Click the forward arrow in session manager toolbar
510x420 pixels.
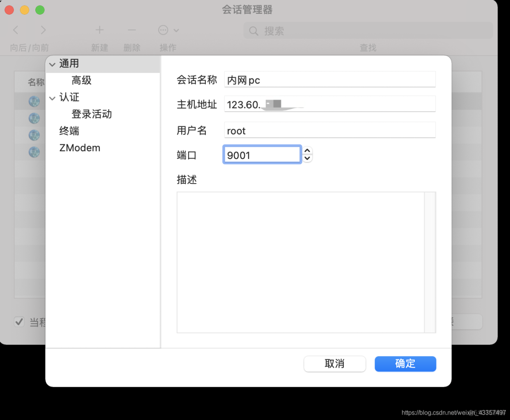click(x=43, y=30)
